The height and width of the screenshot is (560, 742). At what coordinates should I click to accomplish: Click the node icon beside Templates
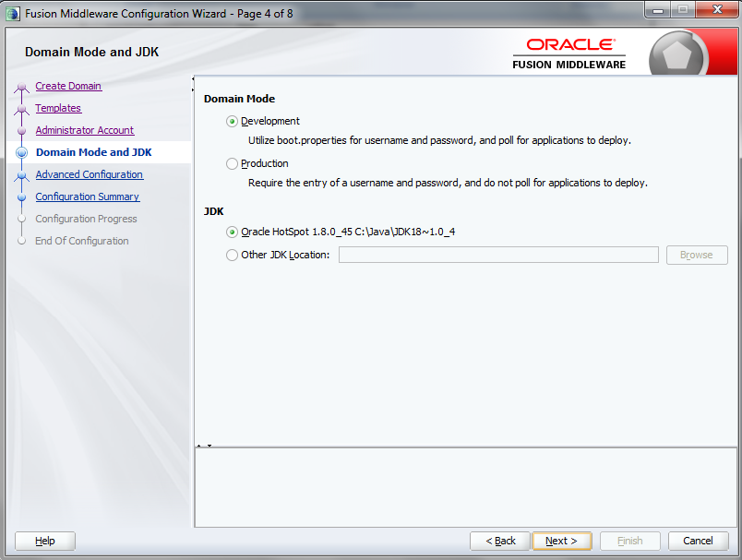(21, 108)
